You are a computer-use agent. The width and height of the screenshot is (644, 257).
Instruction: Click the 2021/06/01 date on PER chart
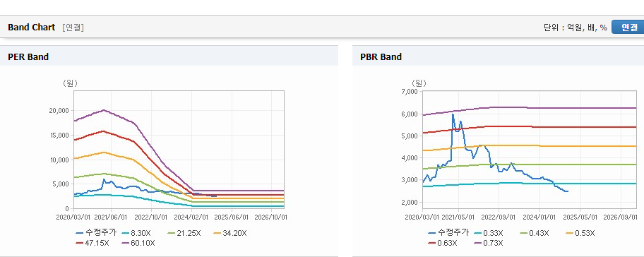[x=112, y=217]
